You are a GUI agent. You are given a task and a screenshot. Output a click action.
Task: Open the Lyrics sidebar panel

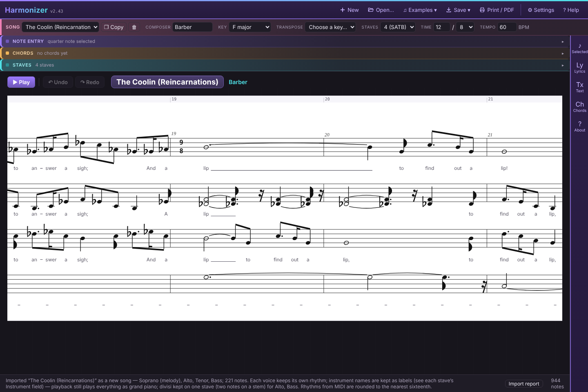coord(579,67)
